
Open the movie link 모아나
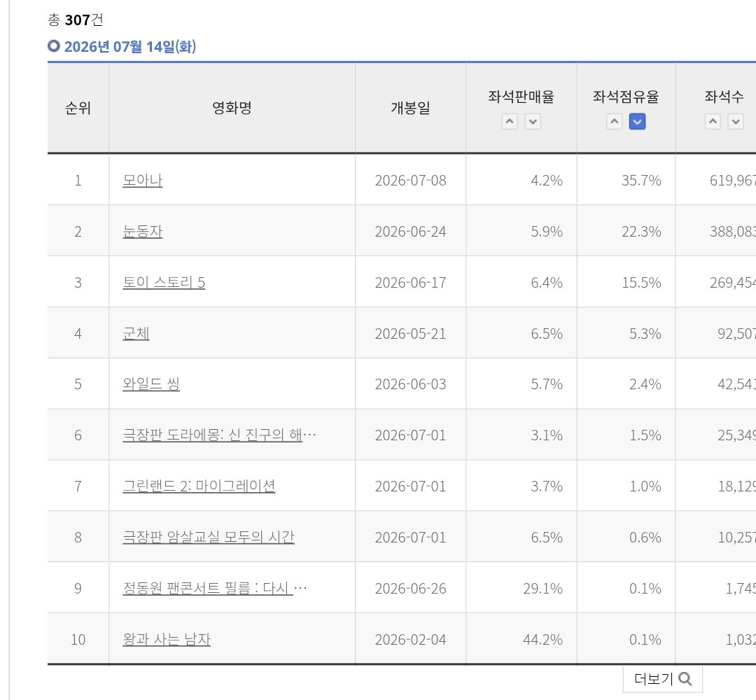click(x=143, y=181)
